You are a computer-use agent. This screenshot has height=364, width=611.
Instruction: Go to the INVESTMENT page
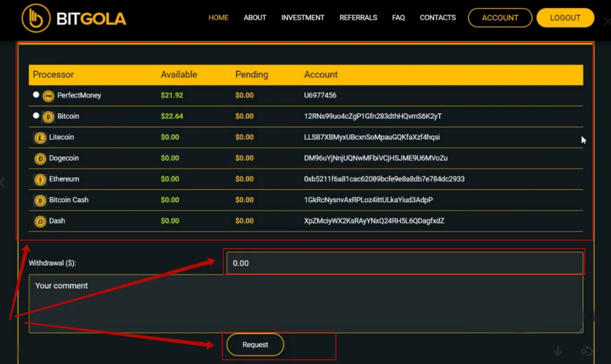tap(303, 18)
